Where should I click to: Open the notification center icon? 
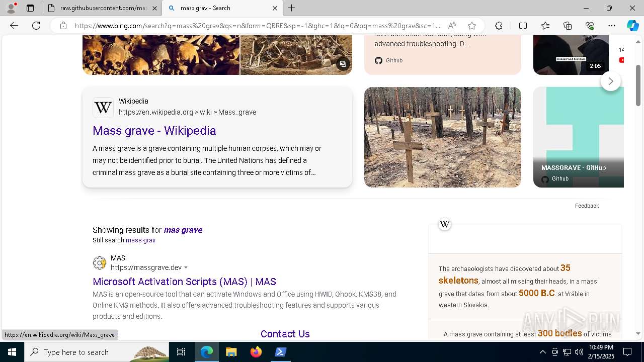pos(627,352)
